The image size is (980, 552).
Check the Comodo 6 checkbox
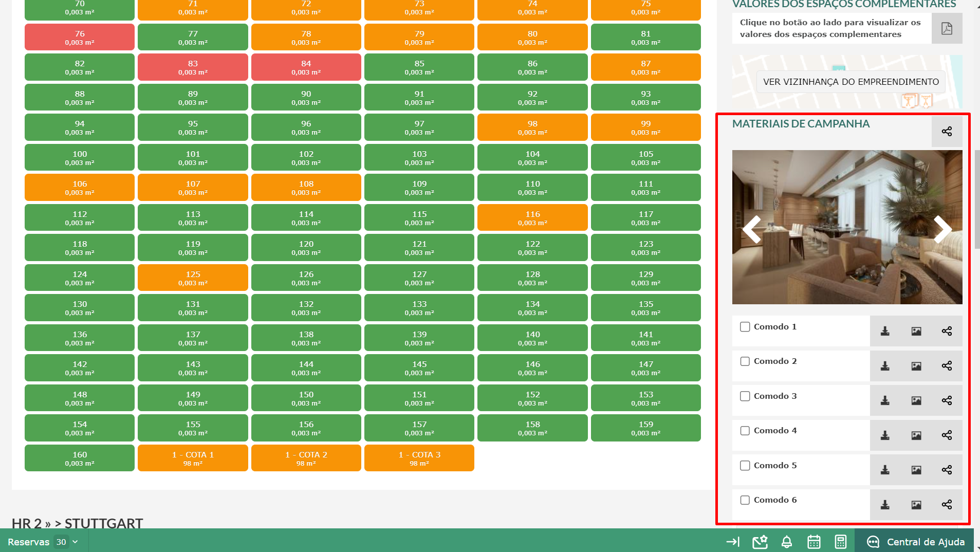tap(745, 500)
